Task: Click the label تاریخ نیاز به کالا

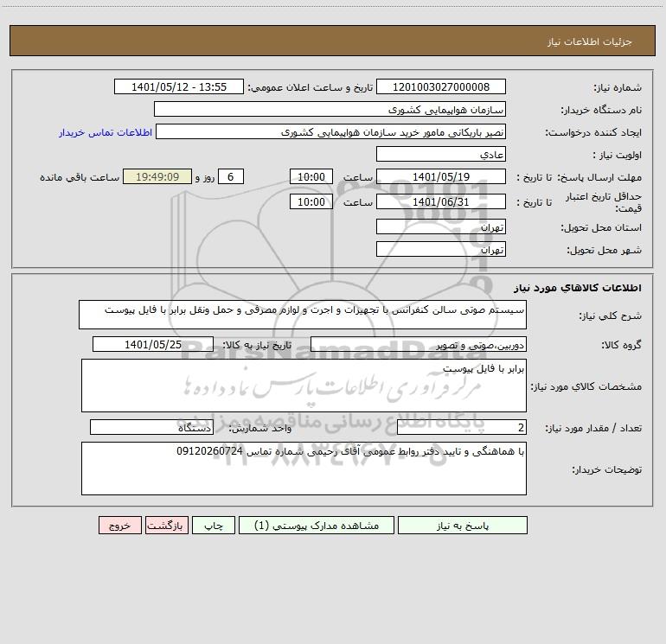Action: coord(258,345)
